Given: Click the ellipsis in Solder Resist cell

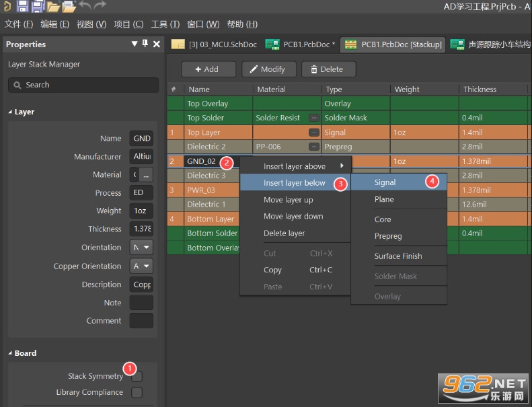Looking at the screenshot, I should 314,118.
